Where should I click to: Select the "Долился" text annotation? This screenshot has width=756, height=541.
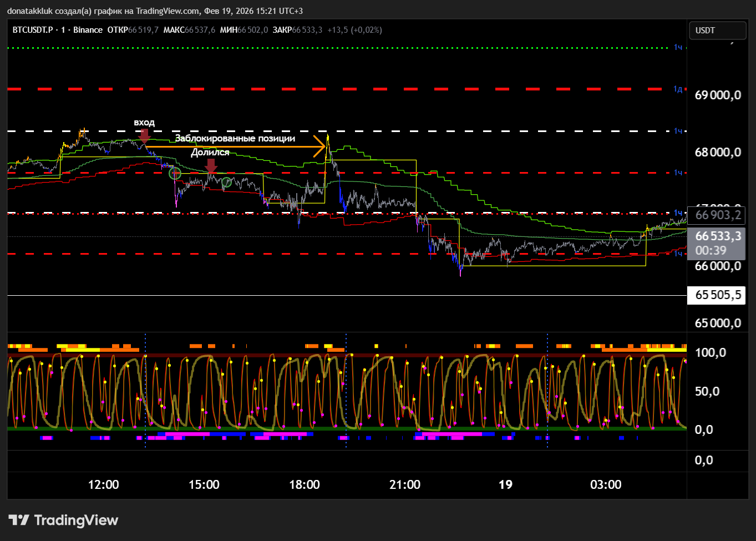(210, 152)
